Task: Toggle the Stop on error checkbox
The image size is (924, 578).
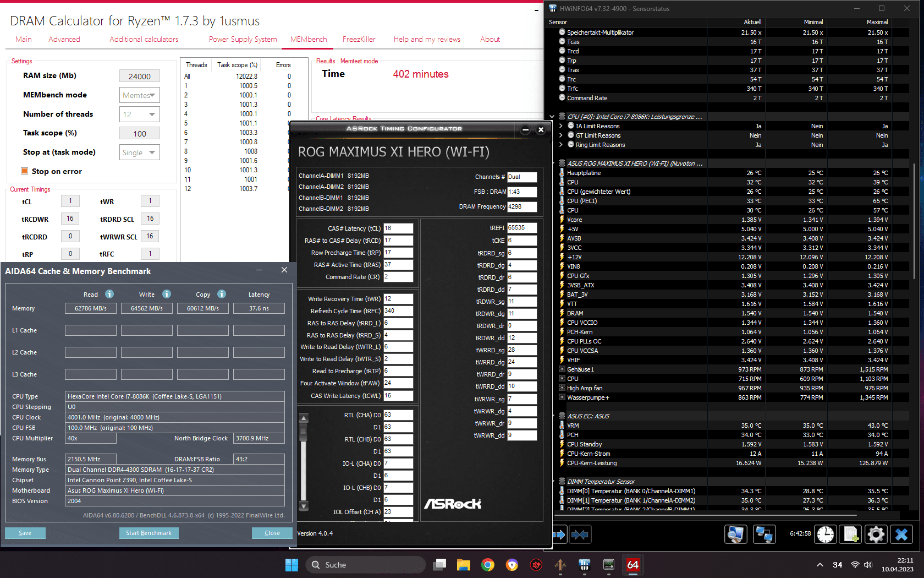Action: pos(24,171)
